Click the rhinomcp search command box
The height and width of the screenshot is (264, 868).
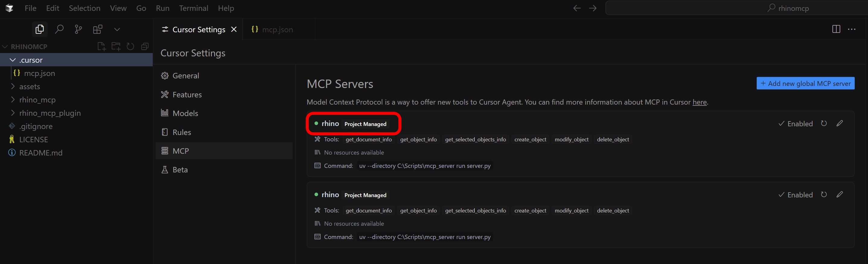pyautogui.click(x=737, y=8)
